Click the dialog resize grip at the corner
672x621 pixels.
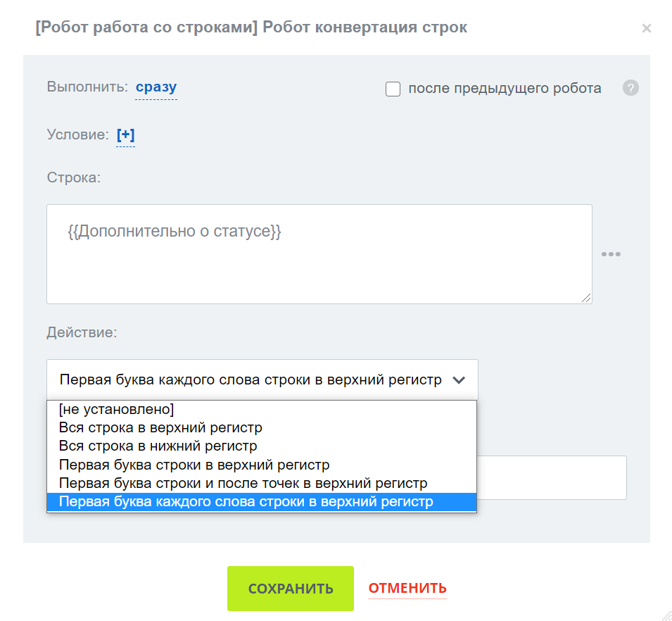666,615
